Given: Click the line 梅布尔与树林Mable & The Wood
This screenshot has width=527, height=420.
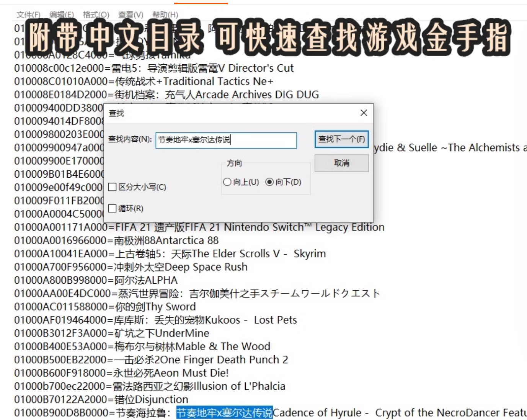Looking at the screenshot, I should tap(142, 346).
